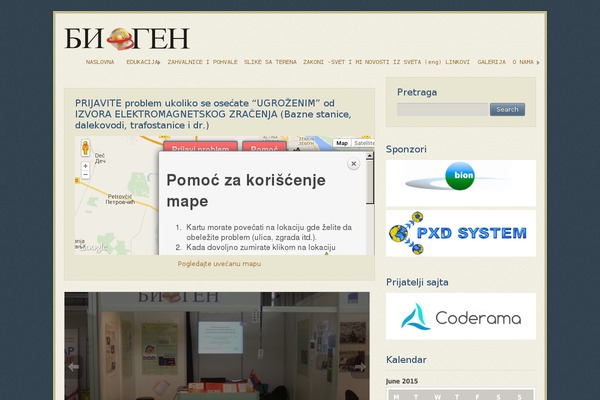Open ZAKONI -SVET I MI menu item
This screenshot has height=400, width=600.
332,62
